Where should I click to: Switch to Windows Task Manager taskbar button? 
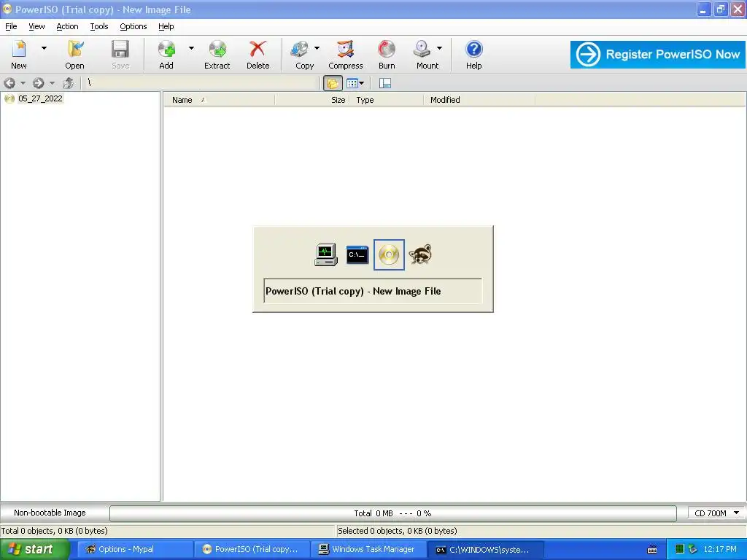(x=368, y=549)
